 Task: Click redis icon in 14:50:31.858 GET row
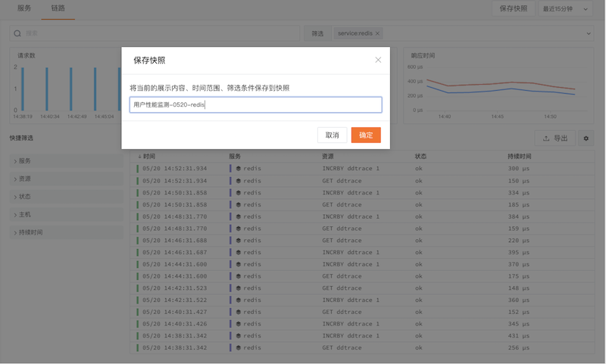click(x=239, y=204)
